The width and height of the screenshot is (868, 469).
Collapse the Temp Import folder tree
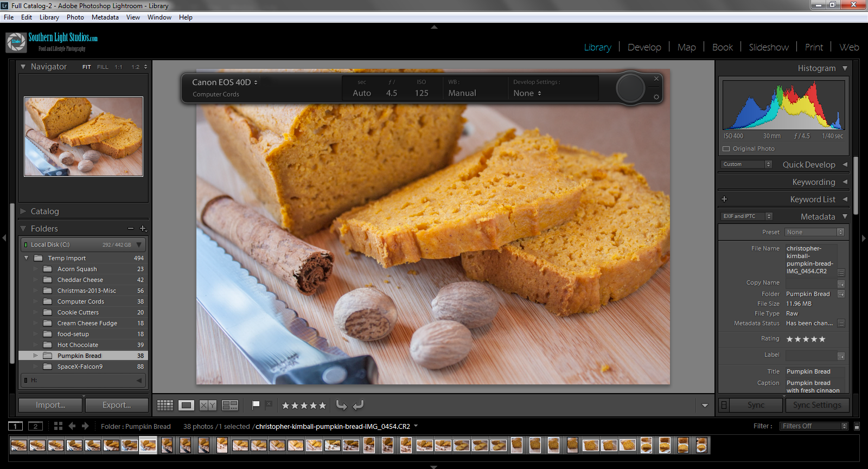coord(26,258)
